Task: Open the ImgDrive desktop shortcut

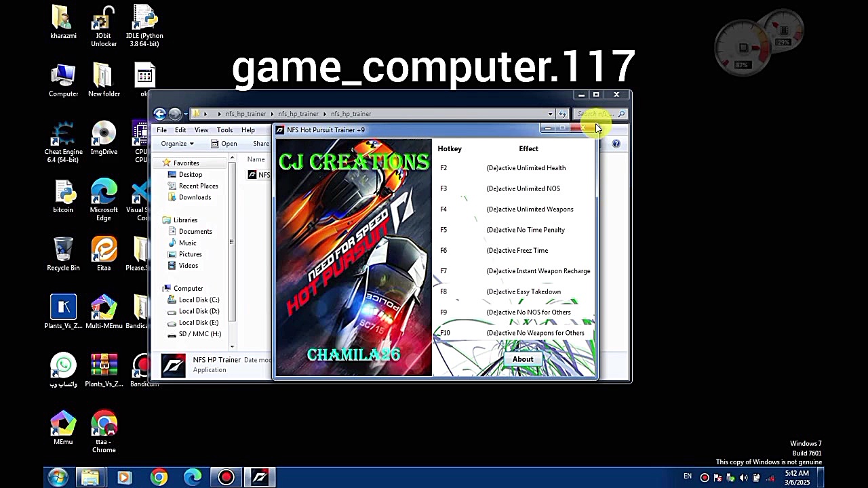Action: (x=104, y=138)
